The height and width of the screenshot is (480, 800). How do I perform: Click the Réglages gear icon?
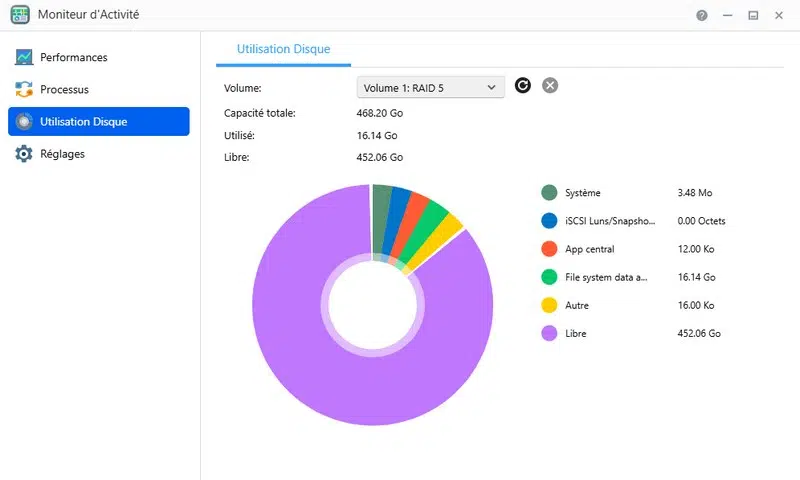coord(24,154)
